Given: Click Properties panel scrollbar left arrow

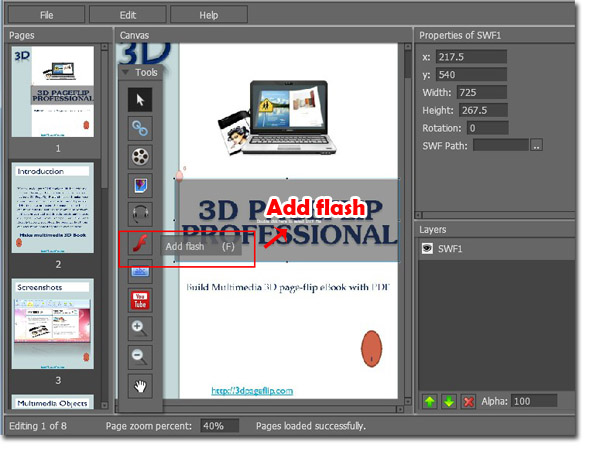Looking at the screenshot, I should (x=418, y=215).
